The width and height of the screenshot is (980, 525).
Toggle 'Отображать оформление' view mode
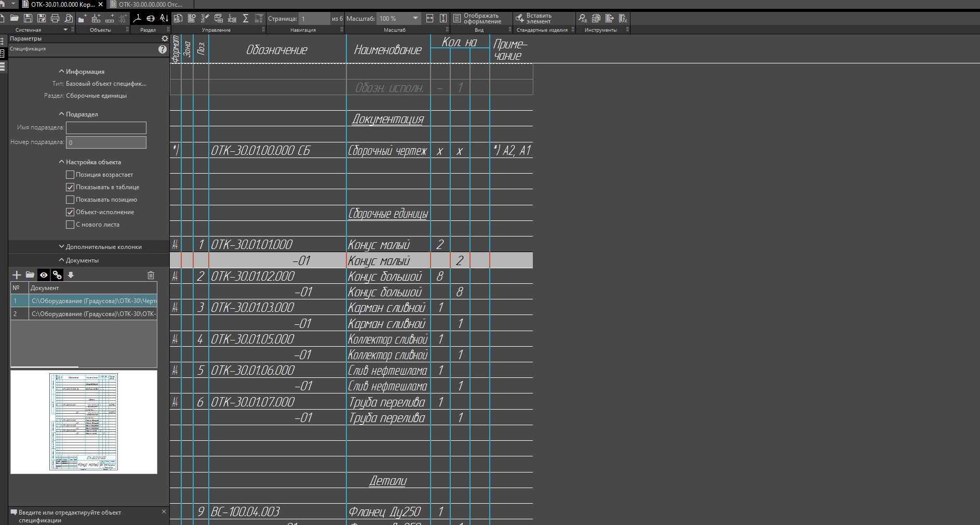pyautogui.click(x=477, y=18)
